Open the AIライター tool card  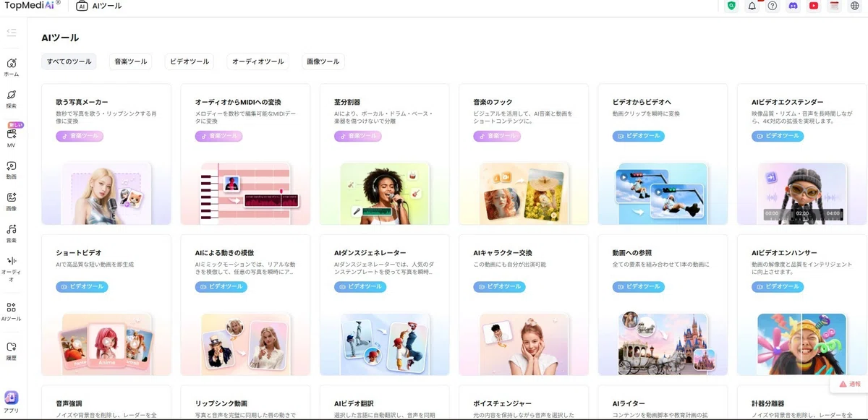pos(663,403)
